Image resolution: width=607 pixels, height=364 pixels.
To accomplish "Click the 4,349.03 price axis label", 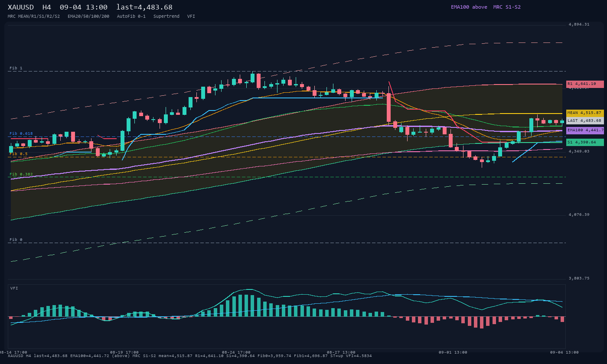I will 579,151.
